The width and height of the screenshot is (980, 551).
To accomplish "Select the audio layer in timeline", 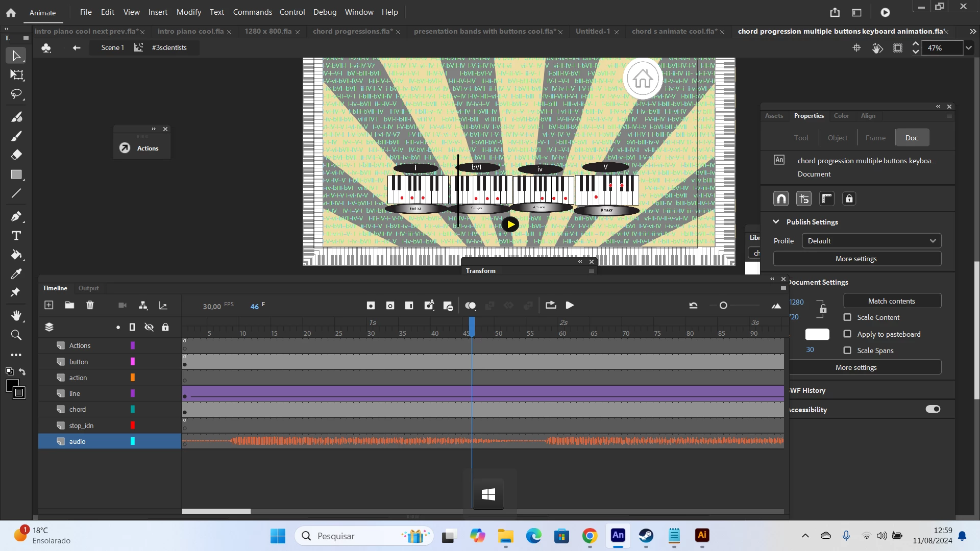I will pyautogui.click(x=78, y=441).
